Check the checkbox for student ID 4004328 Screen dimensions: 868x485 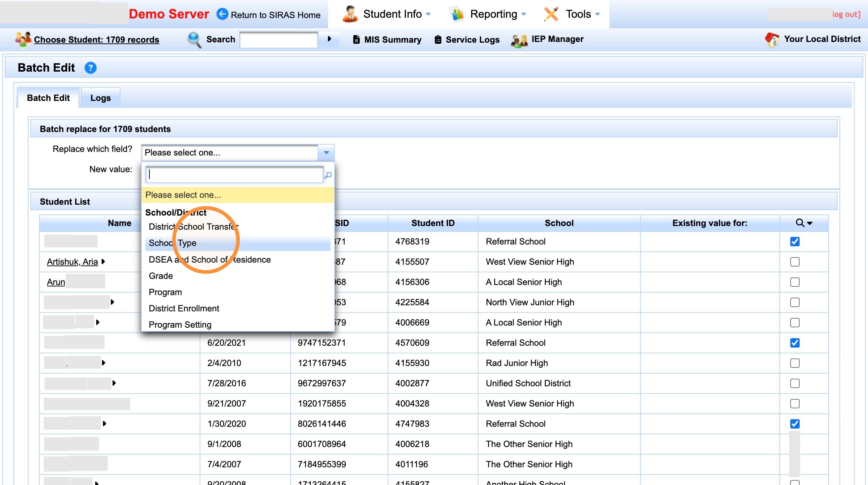(795, 404)
